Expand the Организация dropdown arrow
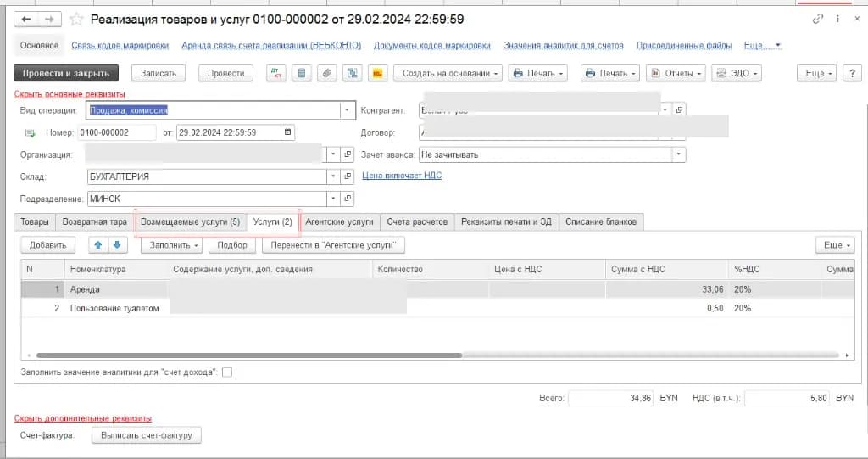Viewport: 868px width, 459px height. click(x=333, y=154)
